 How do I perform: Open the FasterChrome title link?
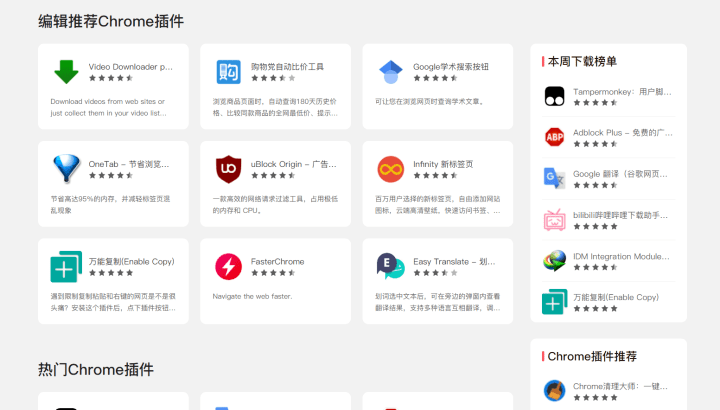[x=277, y=262]
